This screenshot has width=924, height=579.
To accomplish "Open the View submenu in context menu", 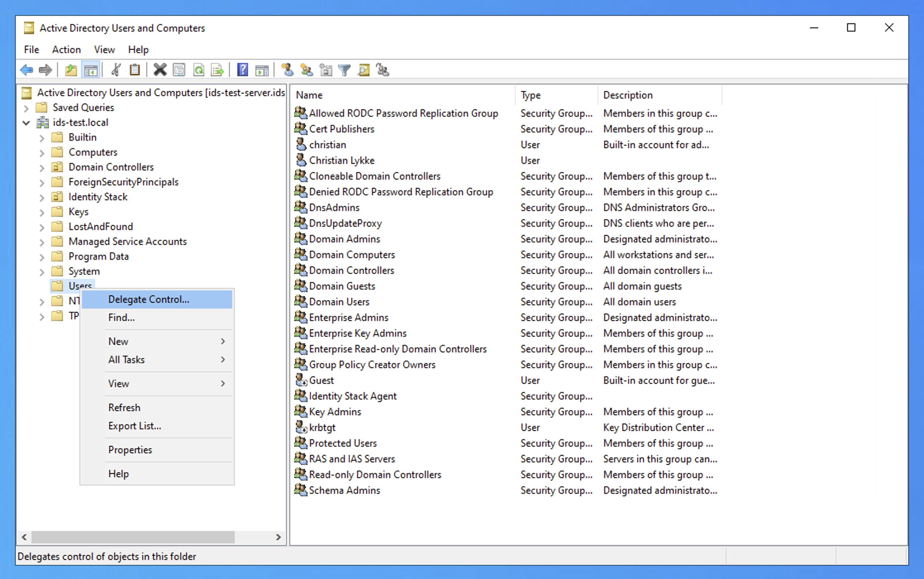I will [157, 383].
